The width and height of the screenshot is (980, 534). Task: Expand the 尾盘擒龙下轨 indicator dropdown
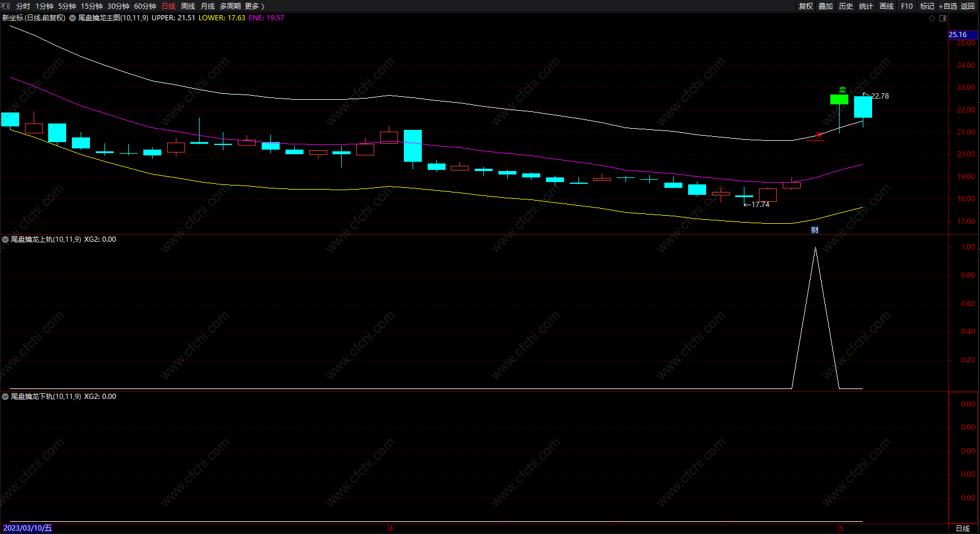[x=5, y=397]
